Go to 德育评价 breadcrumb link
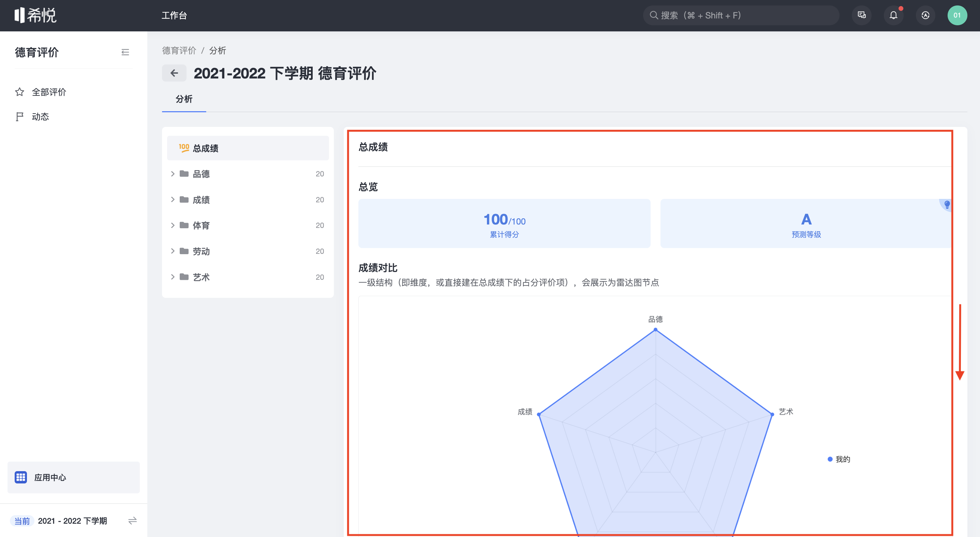This screenshot has height=537, width=980. [179, 50]
